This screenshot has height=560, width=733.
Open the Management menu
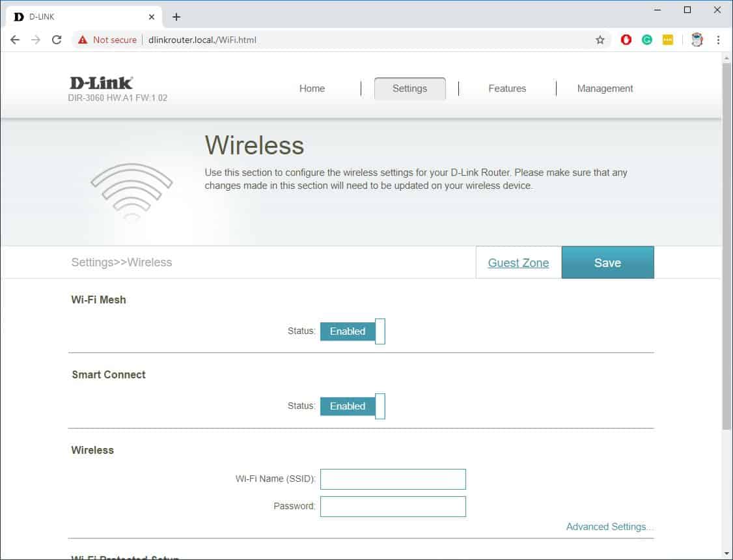(x=605, y=88)
